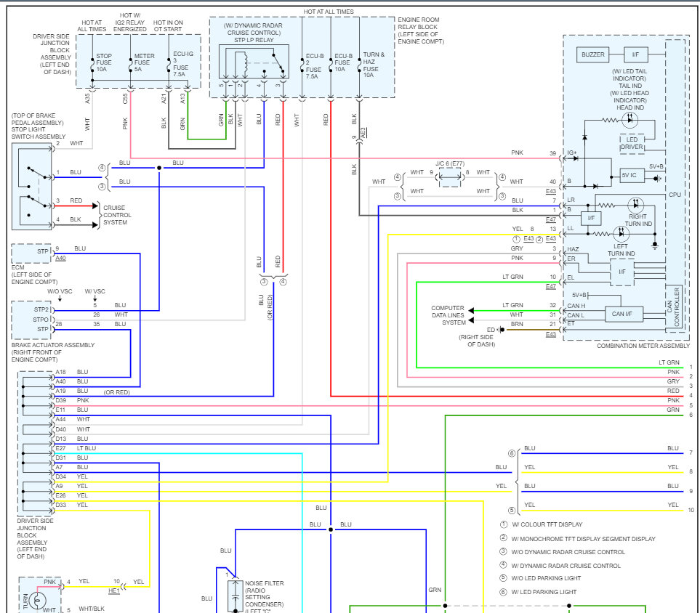Select the IG+ terminal label
The height and width of the screenshot is (613, 700).
click(x=572, y=153)
